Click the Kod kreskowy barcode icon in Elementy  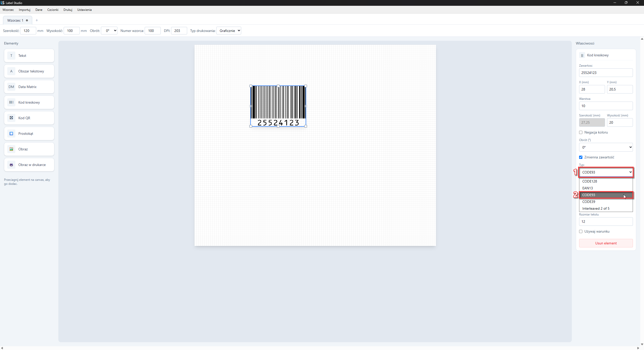tap(11, 102)
